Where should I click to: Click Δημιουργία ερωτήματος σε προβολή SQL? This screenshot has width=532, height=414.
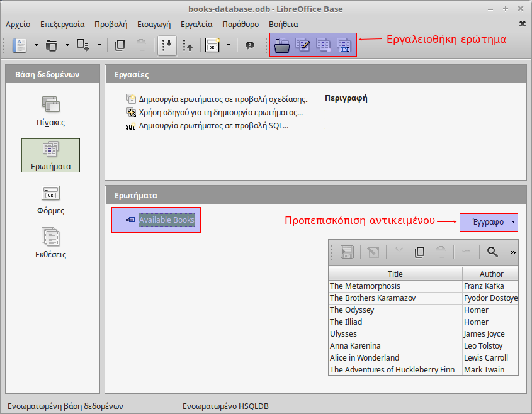[x=207, y=126]
